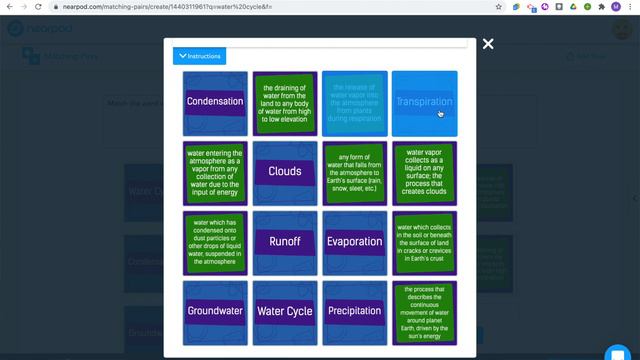The height and width of the screenshot is (360, 640).
Task: Click the site lock icon in address bar
Action: point(56,7)
